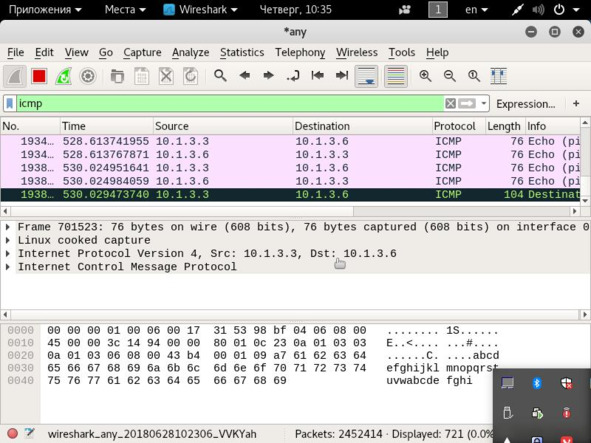591x443 pixels.
Task: Click the Find packet magnifier icon
Action: click(220, 76)
